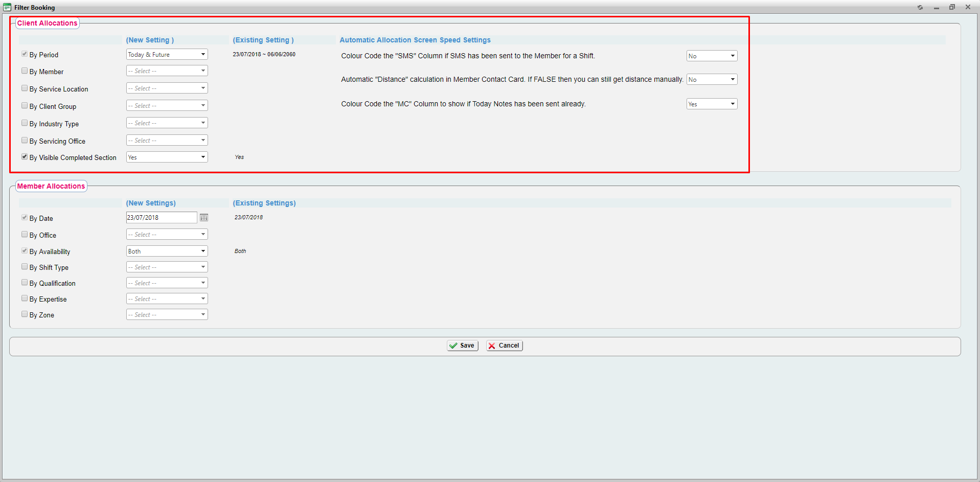Expand the By Qualification dropdown

pyautogui.click(x=167, y=283)
